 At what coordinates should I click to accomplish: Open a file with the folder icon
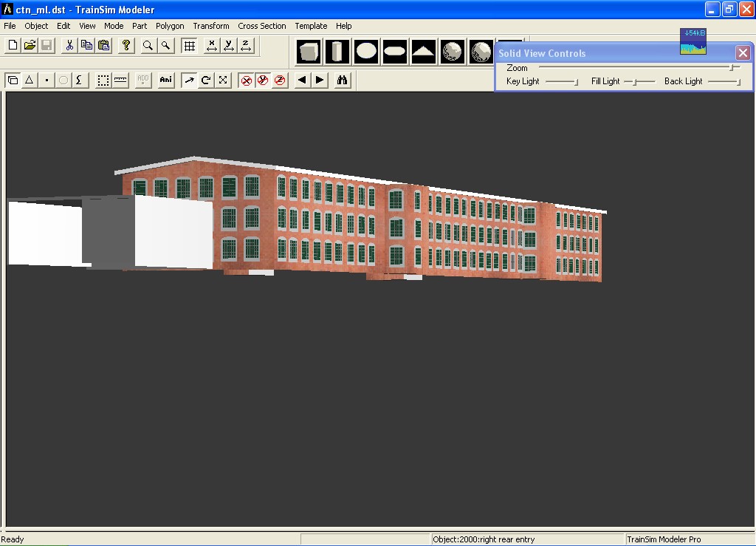tap(30, 46)
